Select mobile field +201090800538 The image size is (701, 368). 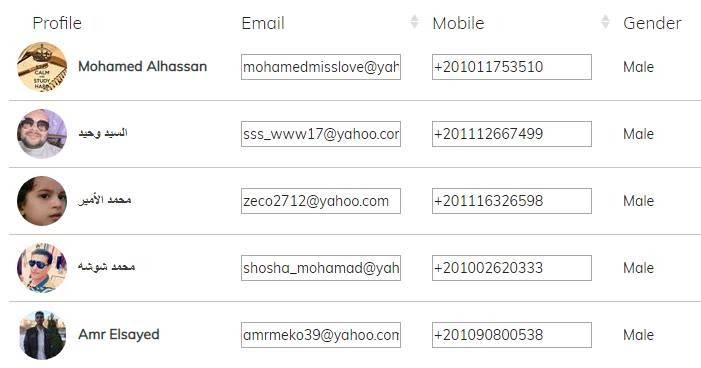tap(512, 335)
